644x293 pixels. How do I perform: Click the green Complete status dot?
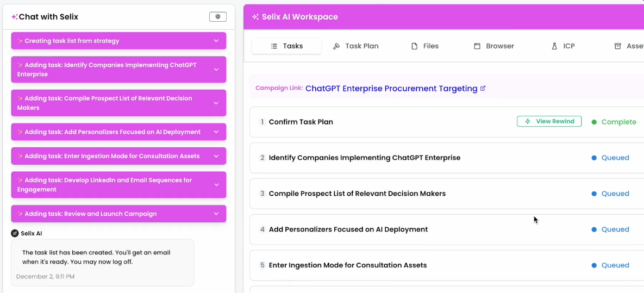coord(594,122)
